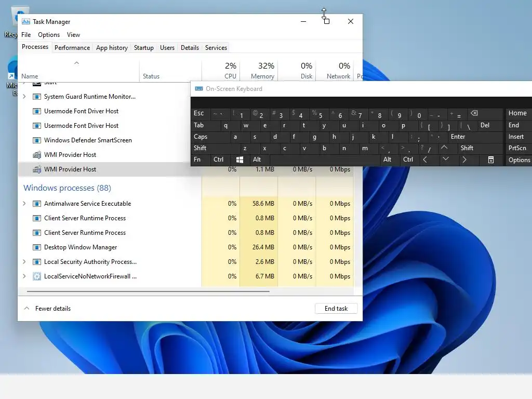Switch to the Startup tab
Screen dimensions: 532x399
pyautogui.click(x=143, y=48)
